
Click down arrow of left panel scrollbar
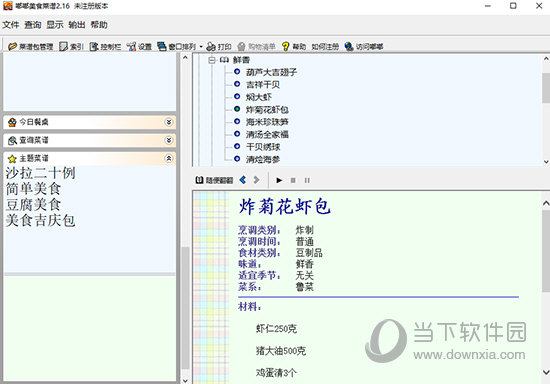pyautogui.click(x=185, y=380)
